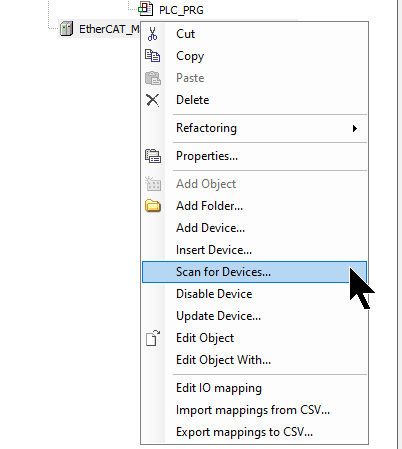Click the Cut scissors icon
The height and width of the screenshot is (449, 402).
152,34
